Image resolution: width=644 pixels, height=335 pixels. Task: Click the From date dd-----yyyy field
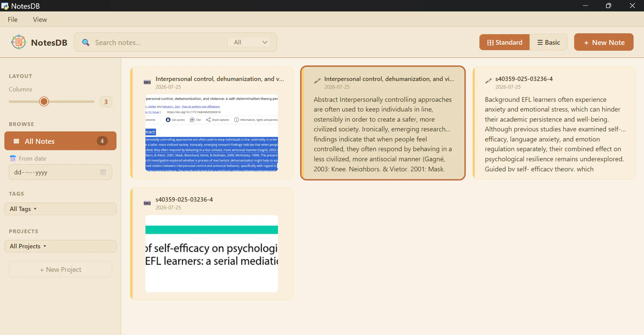tap(60, 172)
